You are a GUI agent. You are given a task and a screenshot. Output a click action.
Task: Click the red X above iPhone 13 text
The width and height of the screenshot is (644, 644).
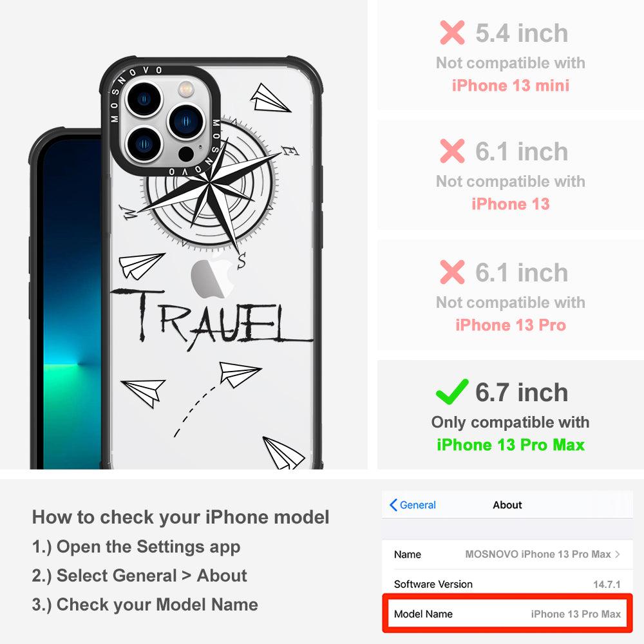point(452,151)
